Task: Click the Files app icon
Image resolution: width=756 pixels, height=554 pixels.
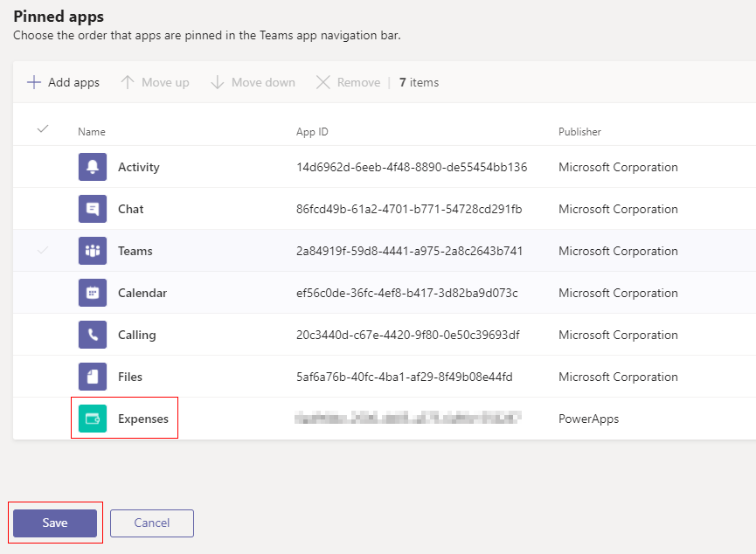Action: coord(93,377)
